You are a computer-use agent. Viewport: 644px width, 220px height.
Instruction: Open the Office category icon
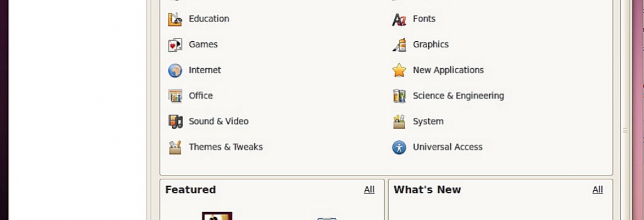(x=175, y=96)
